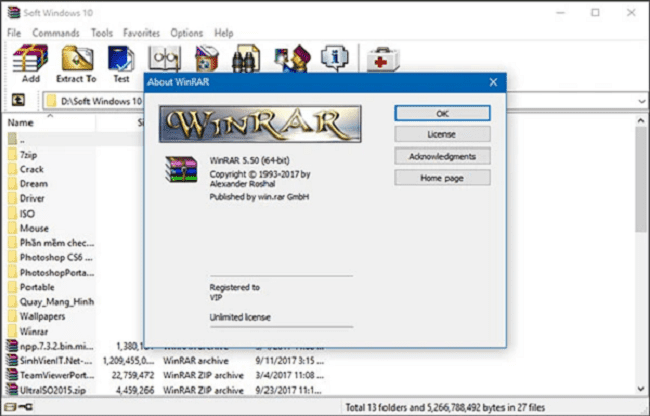This screenshot has height=416, width=650.
Task: Close the About WinRAR dialog
Action: (x=493, y=82)
